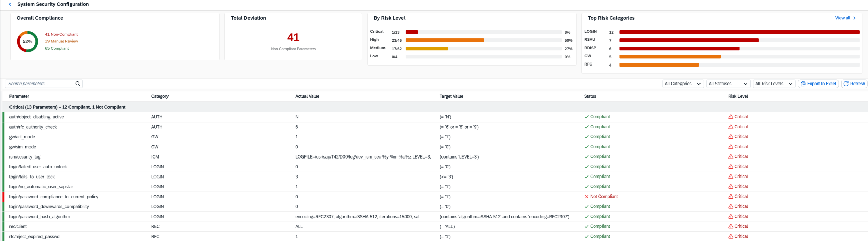
Task: Focus the Search parameters input field
Action: point(40,84)
